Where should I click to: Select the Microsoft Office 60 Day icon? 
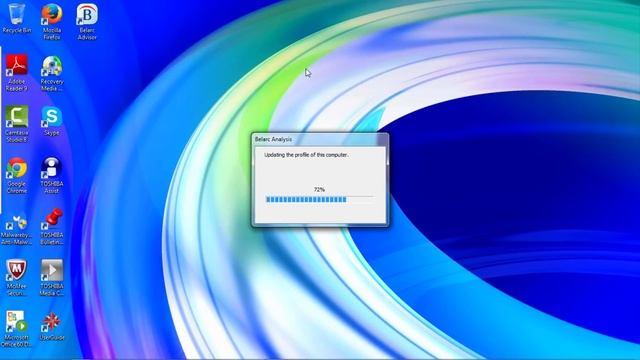(x=17, y=329)
